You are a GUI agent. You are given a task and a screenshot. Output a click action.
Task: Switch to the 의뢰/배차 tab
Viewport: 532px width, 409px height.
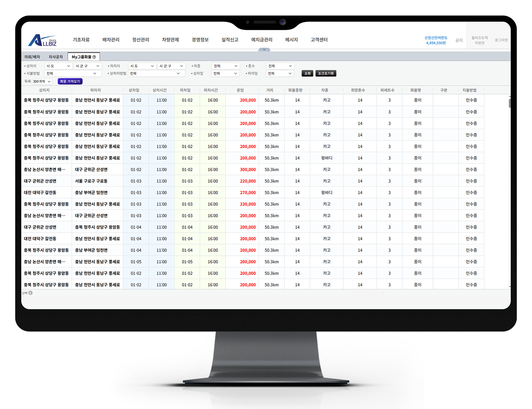click(x=32, y=57)
